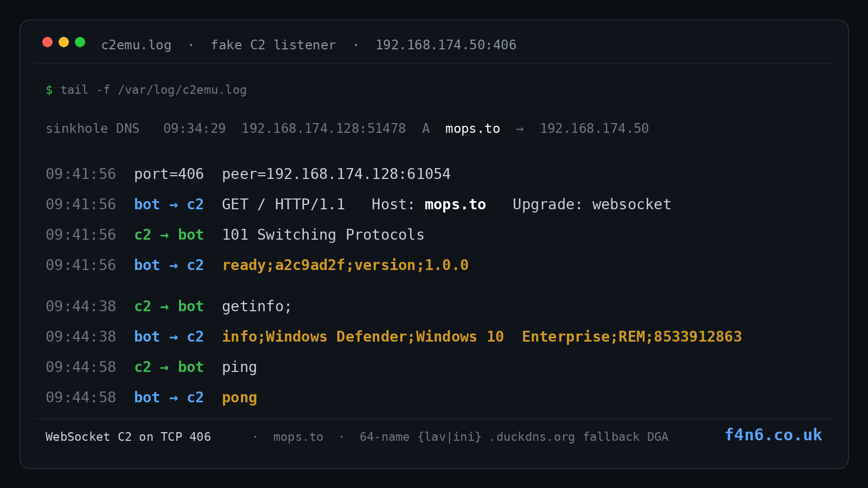This screenshot has width=868, height=488.
Task: Click the 'GET / HTTP/1.1' request text
Action: tap(284, 204)
